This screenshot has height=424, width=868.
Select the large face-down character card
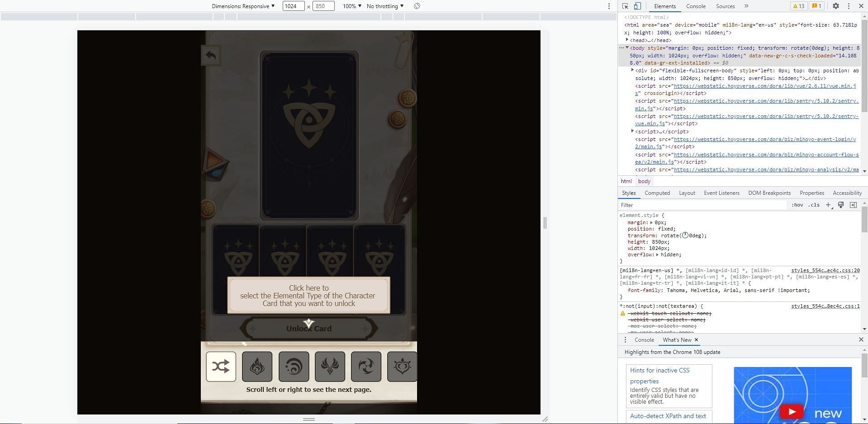coord(309,136)
